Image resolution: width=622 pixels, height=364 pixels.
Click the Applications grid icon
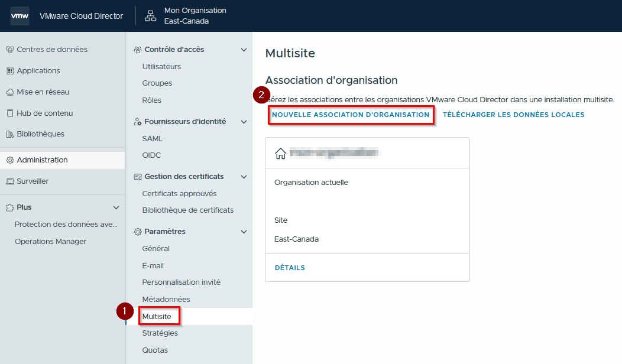[x=10, y=71]
